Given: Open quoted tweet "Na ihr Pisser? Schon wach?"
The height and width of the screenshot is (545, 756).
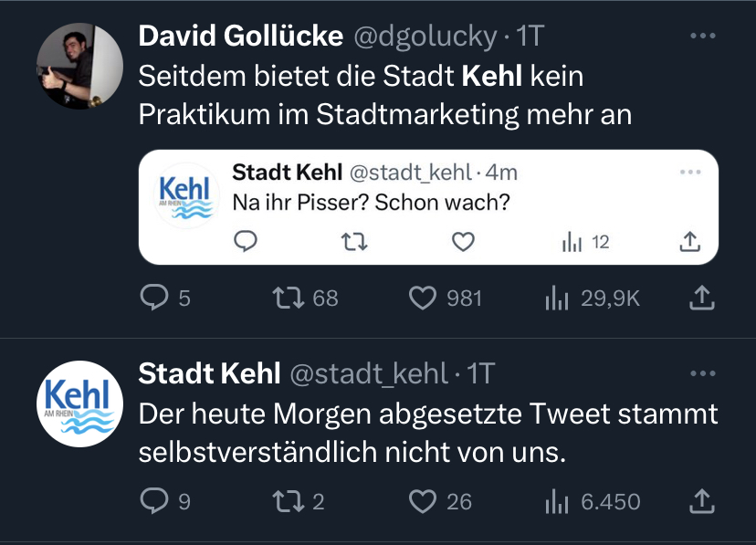Looking at the screenshot, I should tap(371, 201).
